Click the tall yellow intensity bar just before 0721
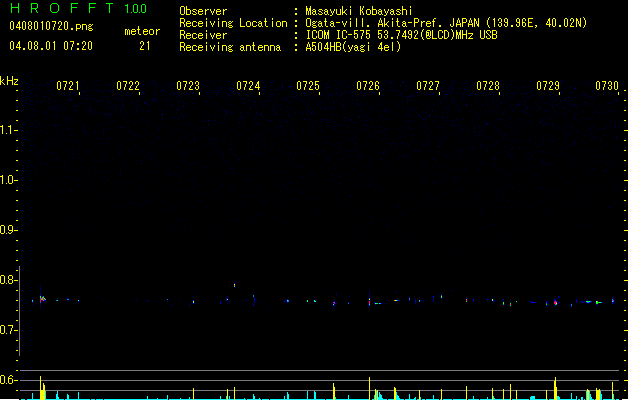Image resolution: width=629 pixels, height=400 pixels. (41, 388)
